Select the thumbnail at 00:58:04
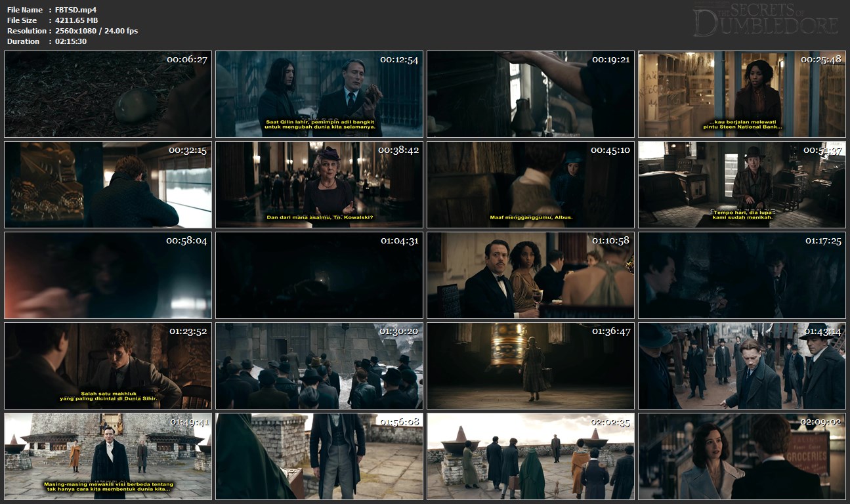Viewport: 850px width, 504px height. (x=108, y=276)
